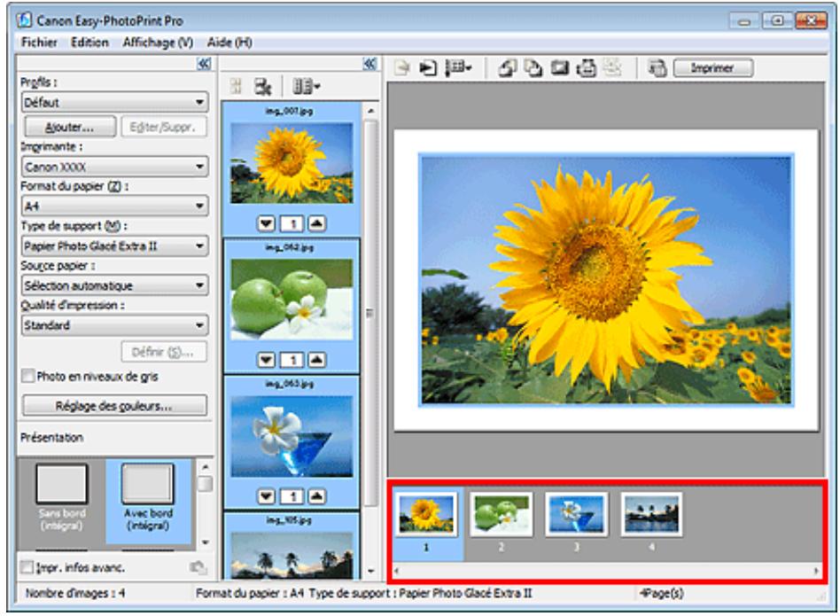Decrease copies for the green apples image
The image size is (840, 616).
[x=266, y=360]
